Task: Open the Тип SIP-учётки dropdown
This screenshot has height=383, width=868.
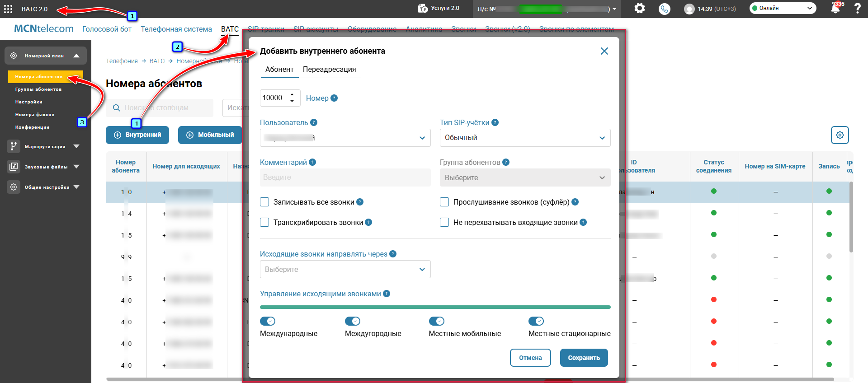Action: pyautogui.click(x=525, y=138)
